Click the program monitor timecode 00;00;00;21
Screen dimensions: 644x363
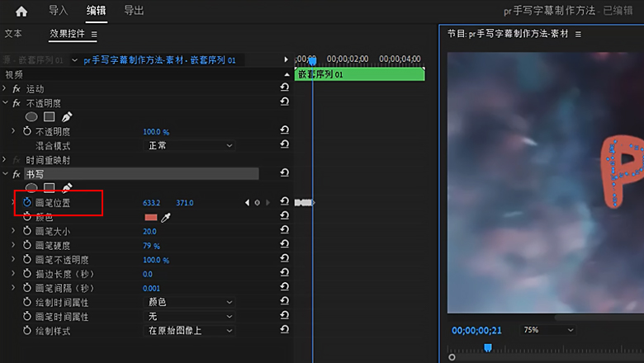476,331
